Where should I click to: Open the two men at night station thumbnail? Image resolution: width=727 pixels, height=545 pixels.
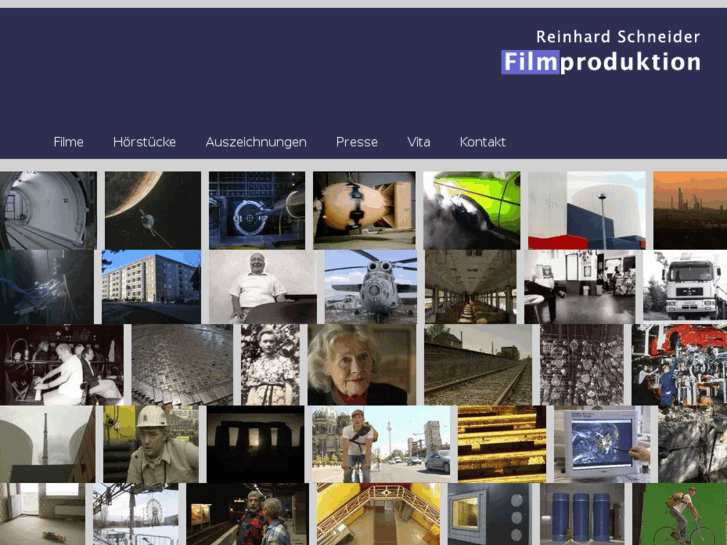[248, 514]
